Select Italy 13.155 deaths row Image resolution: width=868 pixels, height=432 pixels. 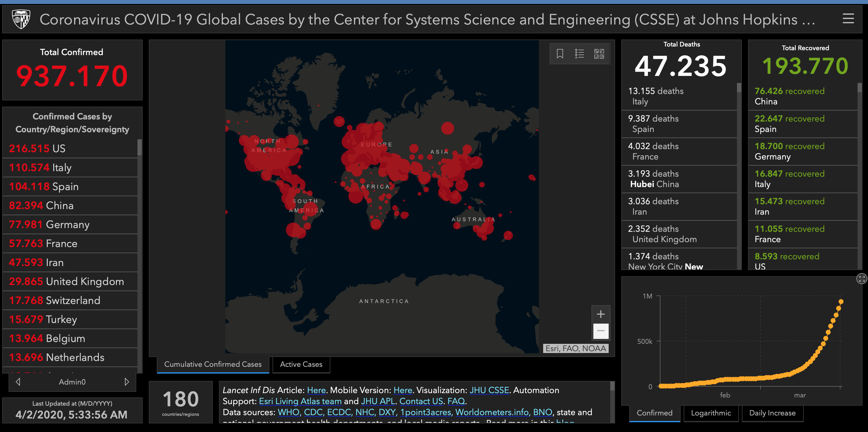679,96
